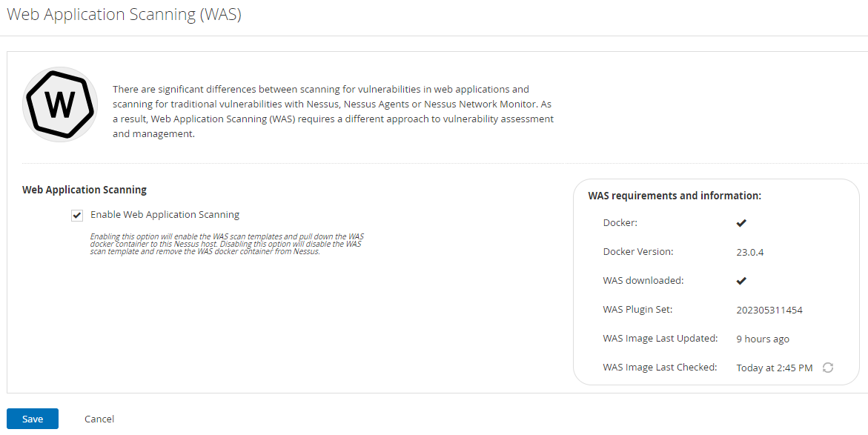
Task: Click the WAS downloaded checkmark icon
Action: [x=741, y=281]
